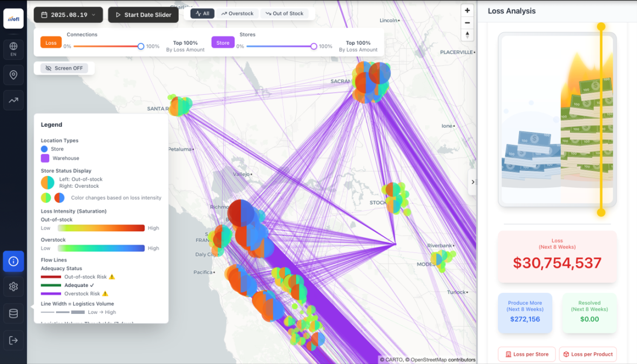Zoom in on the map
Viewport: 637px width, 364px height.
(x=467, y=10)
